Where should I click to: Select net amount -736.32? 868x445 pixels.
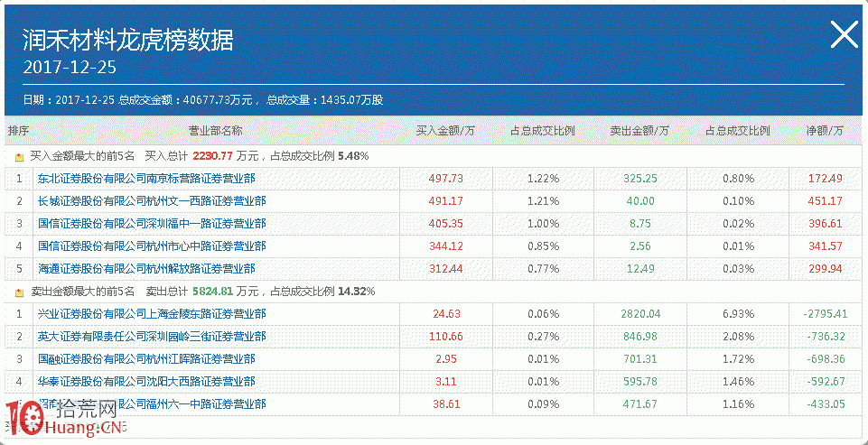coord(825,337)
